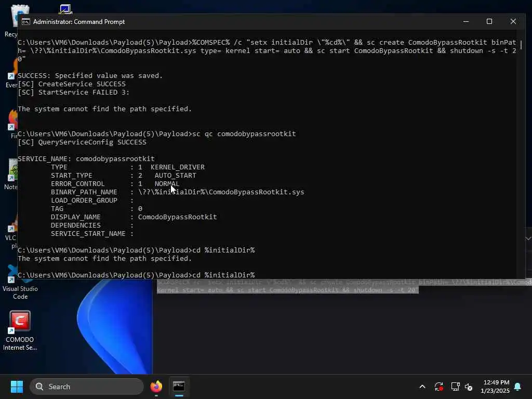This screenshot has height=399, width=532.
Task: Click the AUTO_START value
Action: (176, 176)
